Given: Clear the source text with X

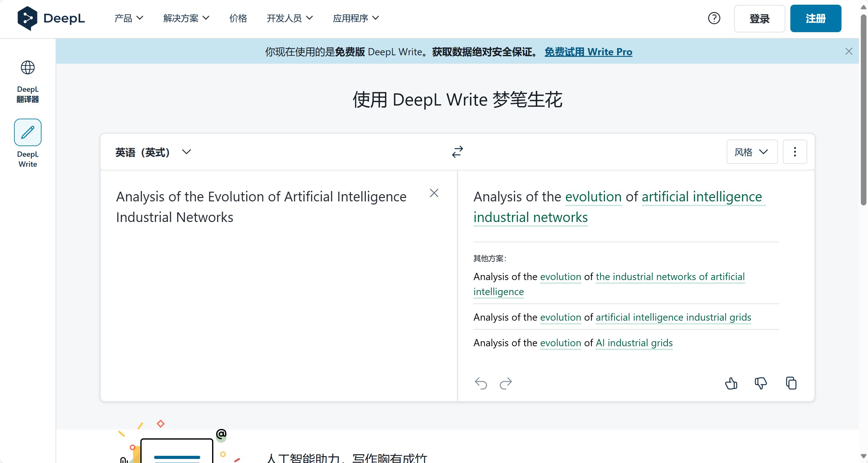Looking at the screenshot, I should (434, 193).
